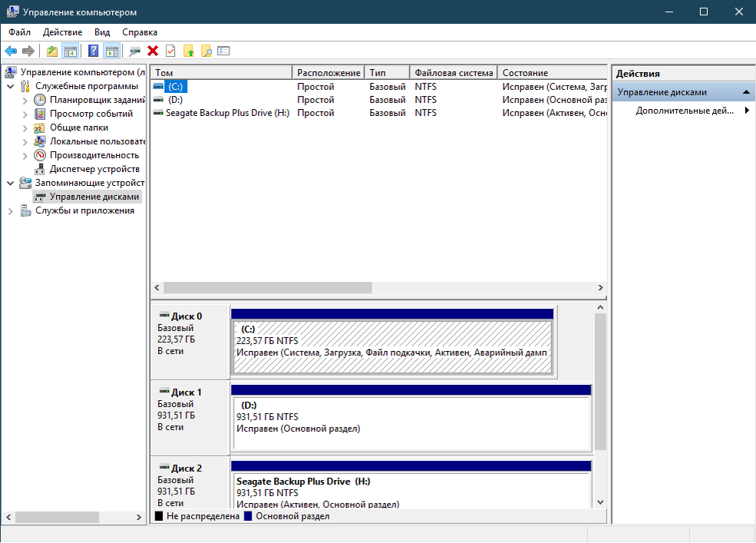Select Управление дисками in the tree

(x=94, y=197)
